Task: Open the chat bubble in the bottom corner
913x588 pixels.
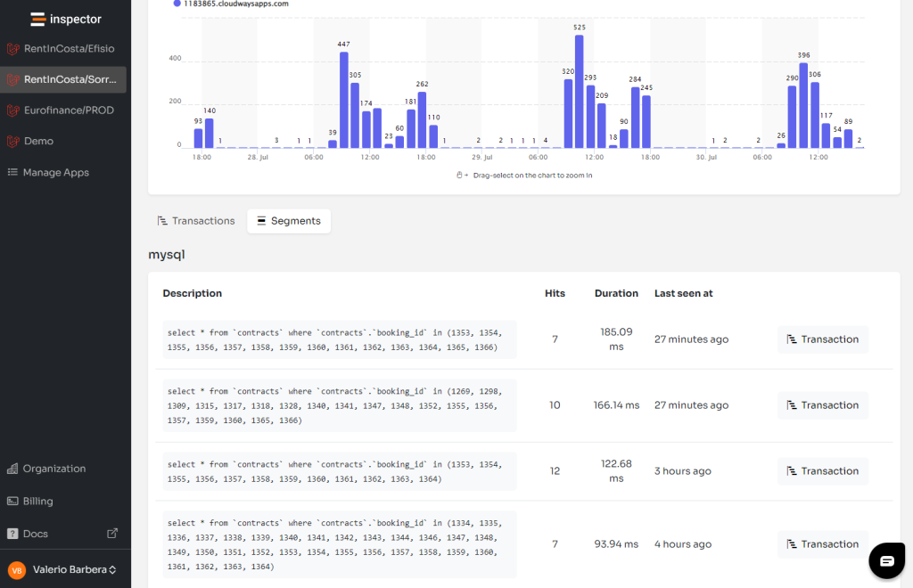Action: [886, 560]
